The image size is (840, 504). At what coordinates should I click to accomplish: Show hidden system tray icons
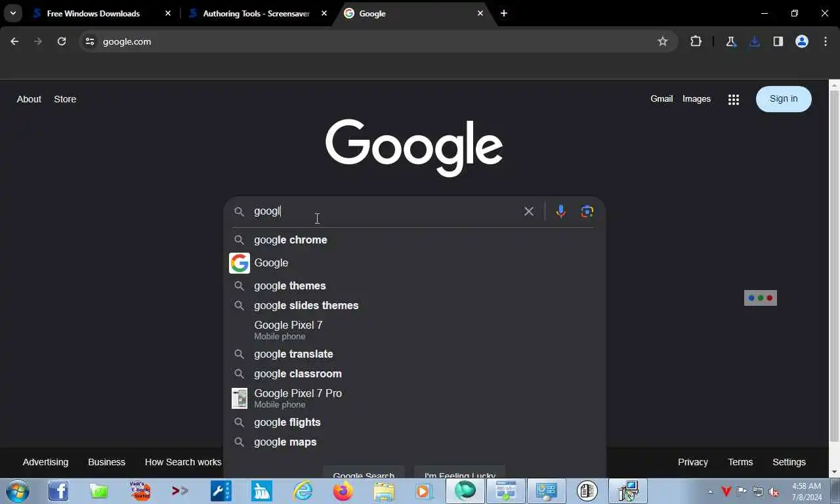coord(710,492)
